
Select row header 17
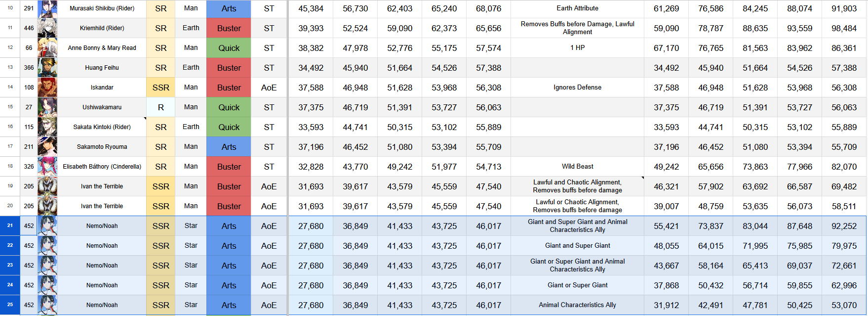pyautogui.click(x=10, y=147)
